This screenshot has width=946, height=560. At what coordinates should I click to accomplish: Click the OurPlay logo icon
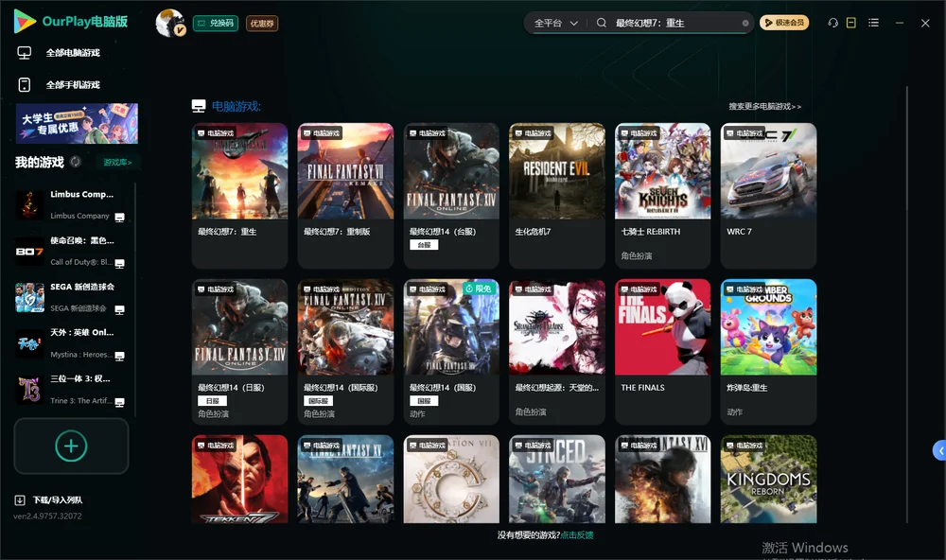pyautogui.click(x=25, y=21)
